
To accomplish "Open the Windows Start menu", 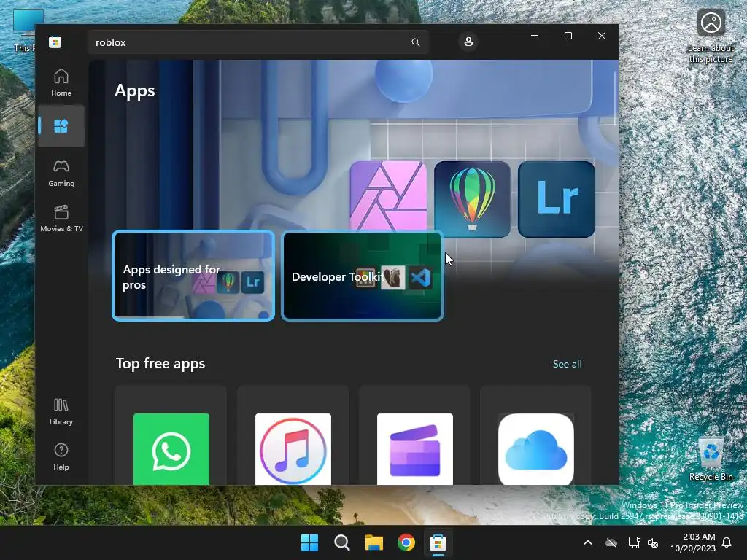I will point(309,542).
